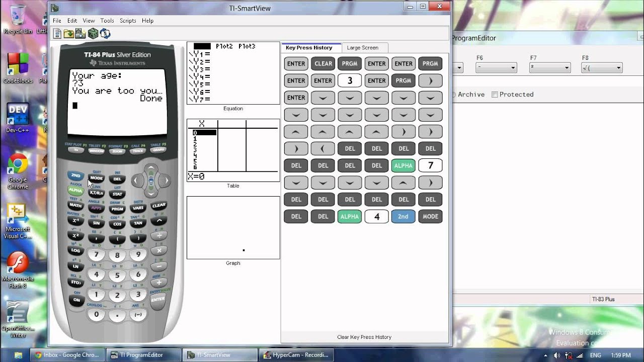The image size is (644, 362).
Task: Open the File menu
Action: point(57,21)
